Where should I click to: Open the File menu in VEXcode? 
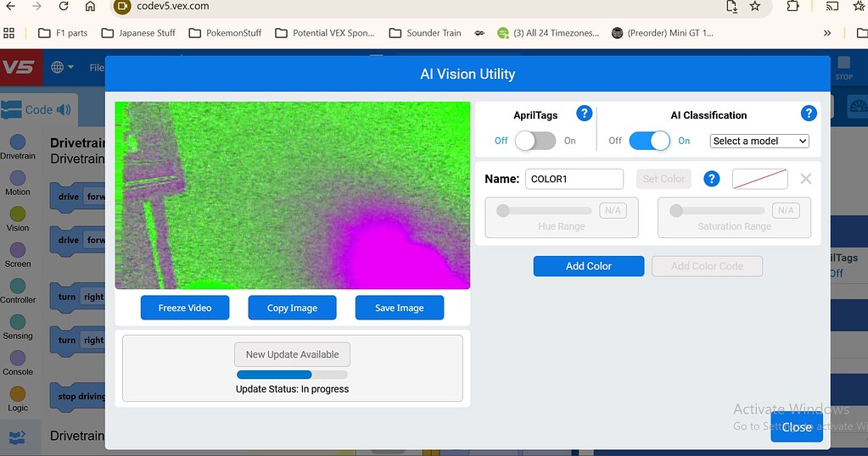point(97,68)
